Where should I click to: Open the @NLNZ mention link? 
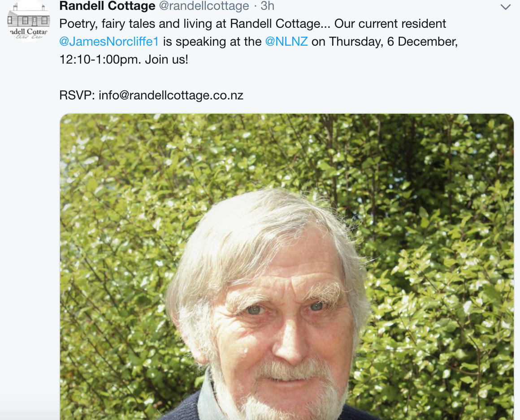286,42
